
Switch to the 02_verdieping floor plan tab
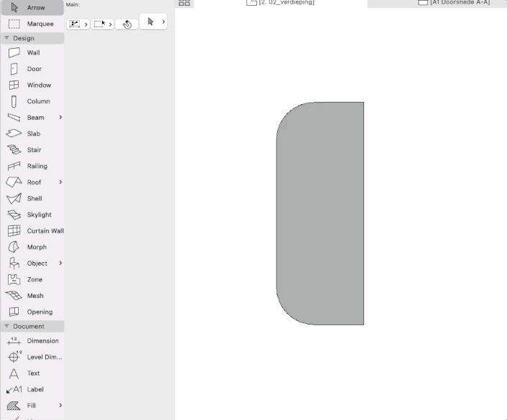point(280,3)
